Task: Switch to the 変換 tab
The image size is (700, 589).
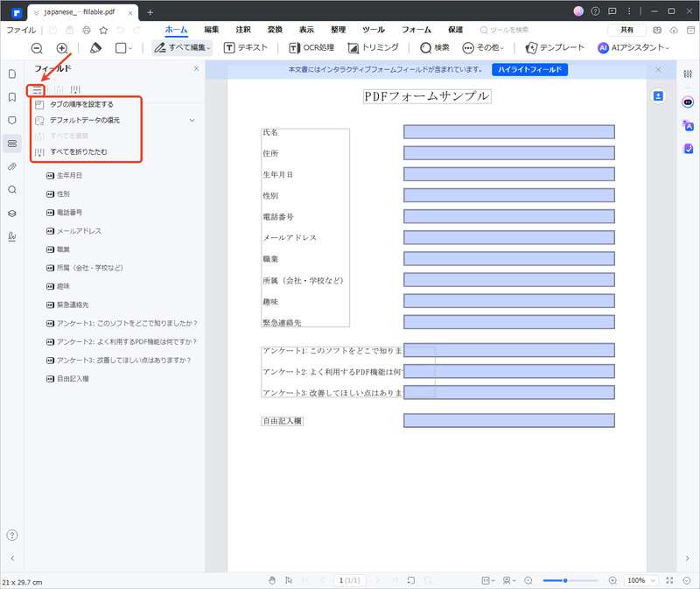Action: [x=275, y=30]
